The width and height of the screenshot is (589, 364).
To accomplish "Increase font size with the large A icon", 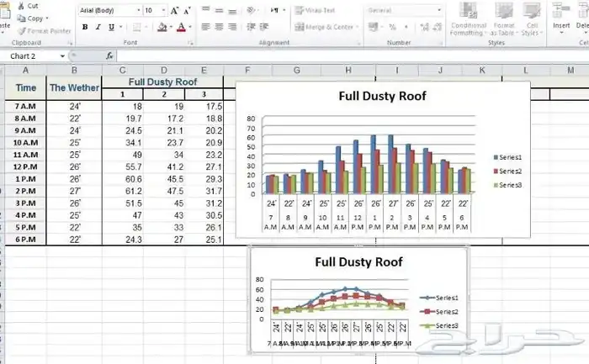I will click(174, 11).
